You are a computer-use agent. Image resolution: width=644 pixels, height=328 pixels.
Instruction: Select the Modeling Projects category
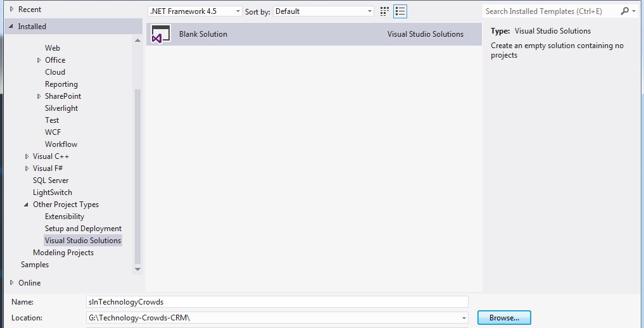(63, 253)
